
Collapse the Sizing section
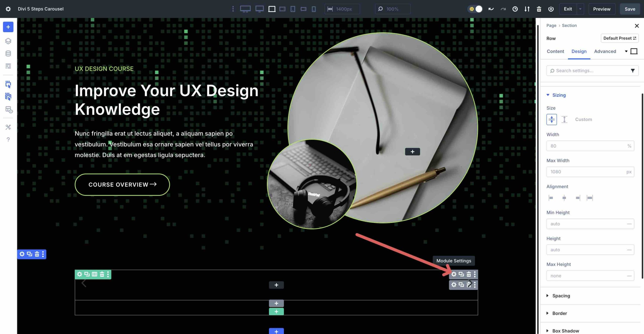[x=559, y=95]
